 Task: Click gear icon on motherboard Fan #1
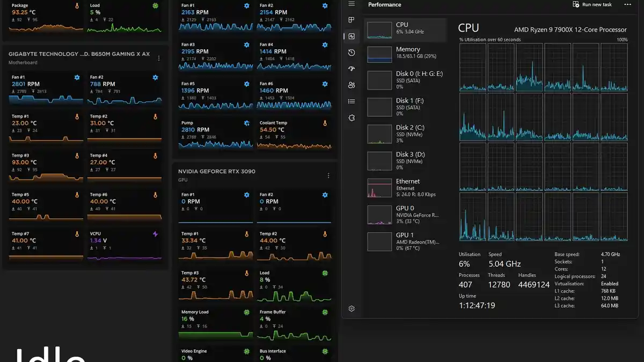(77, 78)
